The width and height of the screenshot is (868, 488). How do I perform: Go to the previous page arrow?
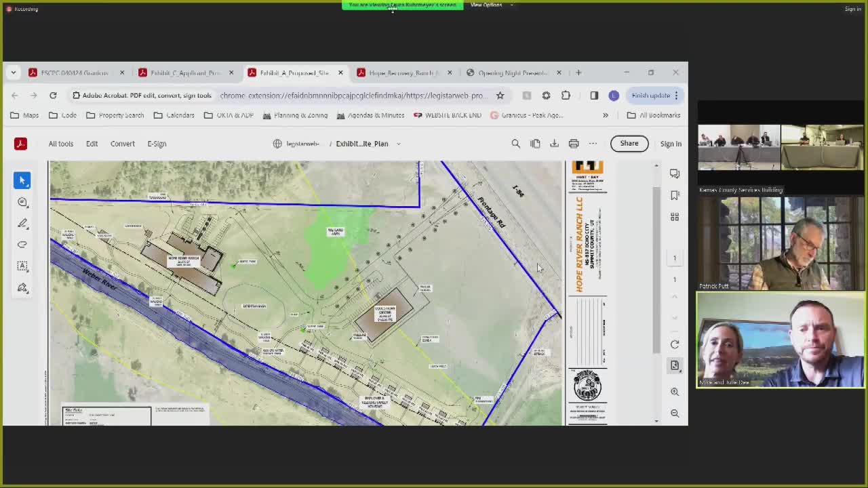(675, 296)
